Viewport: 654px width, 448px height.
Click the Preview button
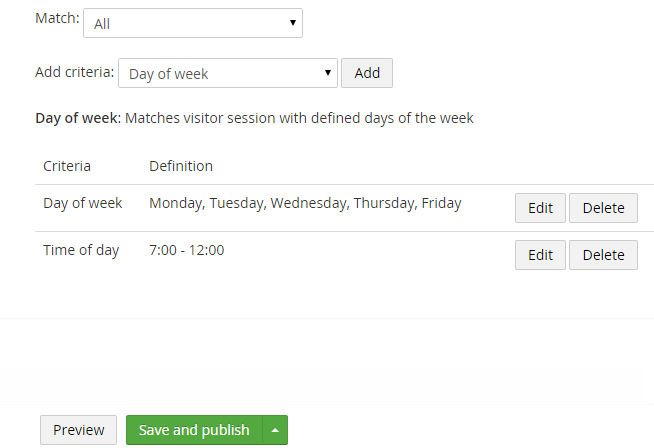click(78, 430)
